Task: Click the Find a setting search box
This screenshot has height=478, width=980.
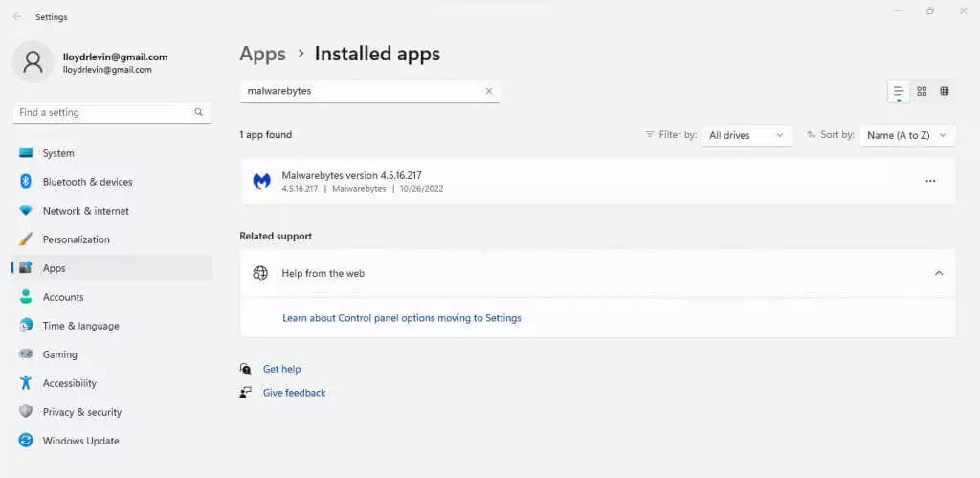Action: [112, 113]
